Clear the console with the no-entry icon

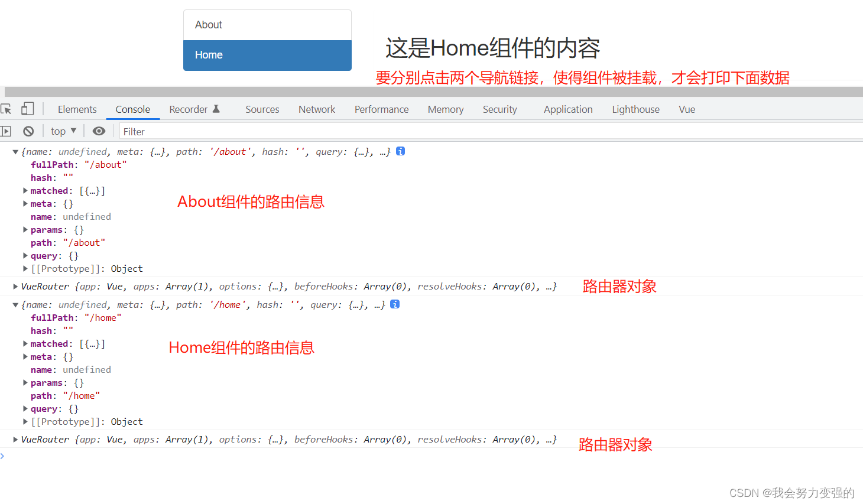pos(29,131)
